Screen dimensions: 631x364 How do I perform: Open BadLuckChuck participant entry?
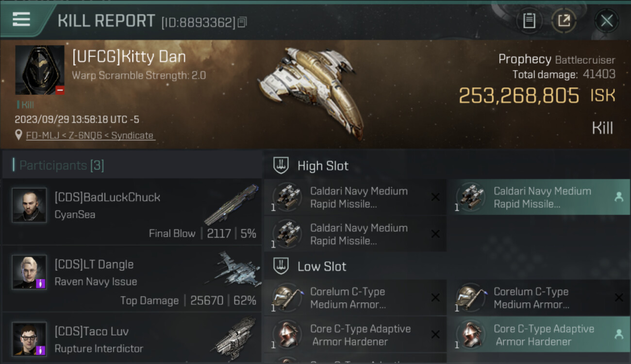pos(132,212)
